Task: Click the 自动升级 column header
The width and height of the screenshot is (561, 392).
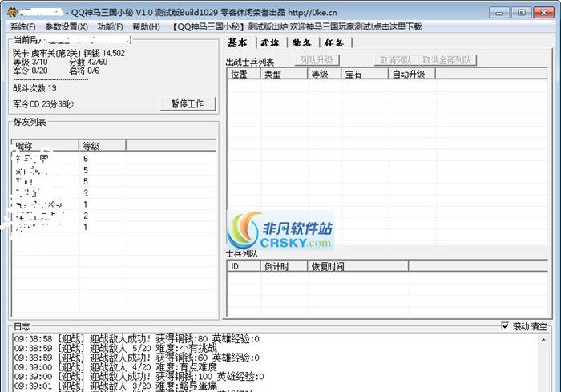Action: point(412,74)
